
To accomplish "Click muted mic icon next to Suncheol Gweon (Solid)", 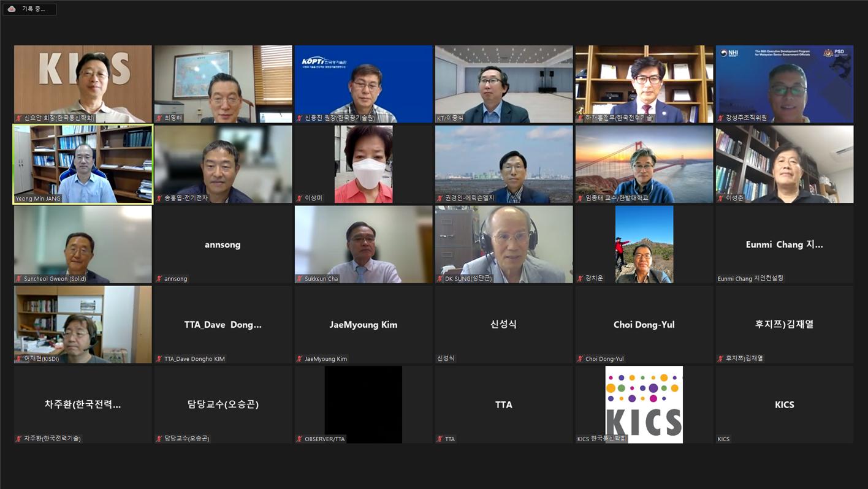I will 19,279.
